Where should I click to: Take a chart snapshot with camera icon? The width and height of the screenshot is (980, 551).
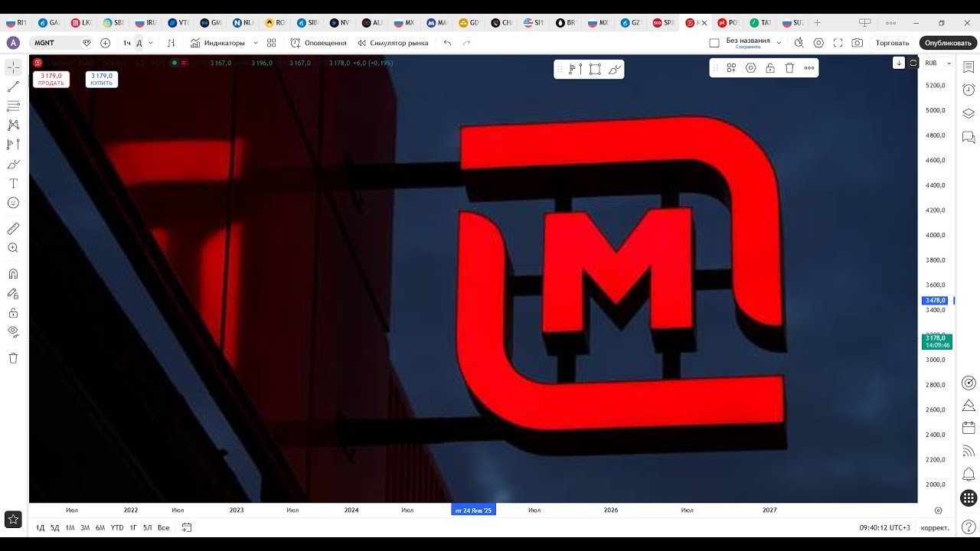pyautogui.click(x=857, y=43)
